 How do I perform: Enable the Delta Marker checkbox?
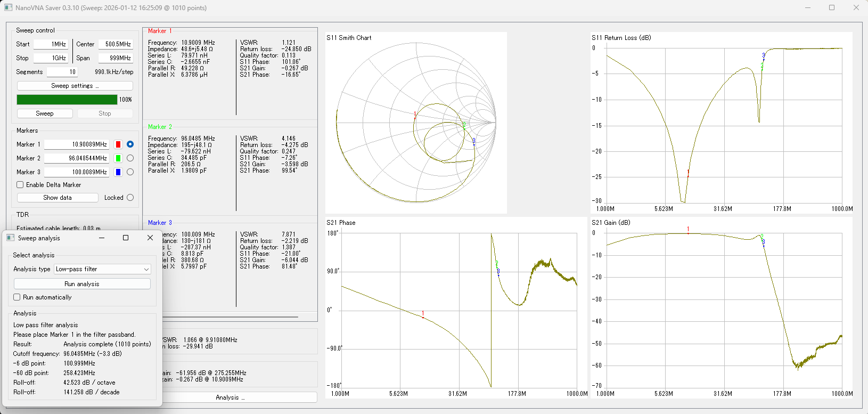coord(20,185)
